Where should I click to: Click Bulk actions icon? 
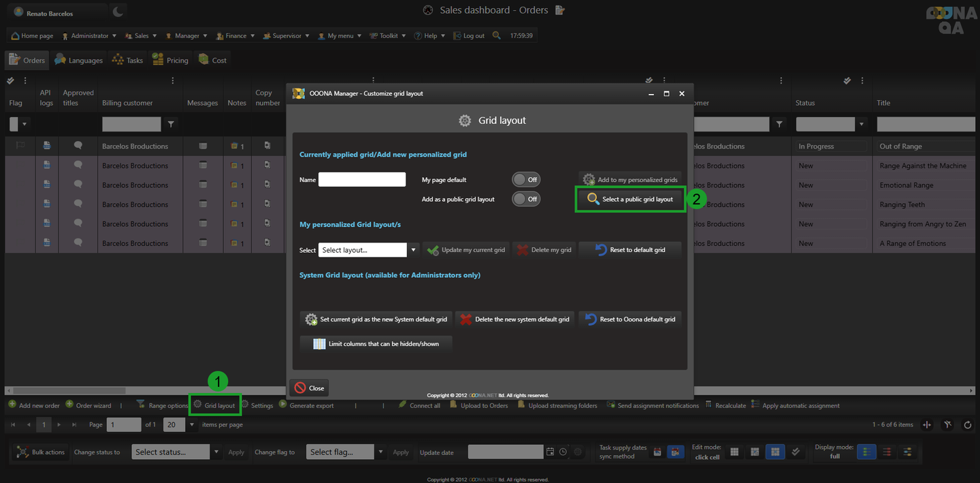click(22, 452)
